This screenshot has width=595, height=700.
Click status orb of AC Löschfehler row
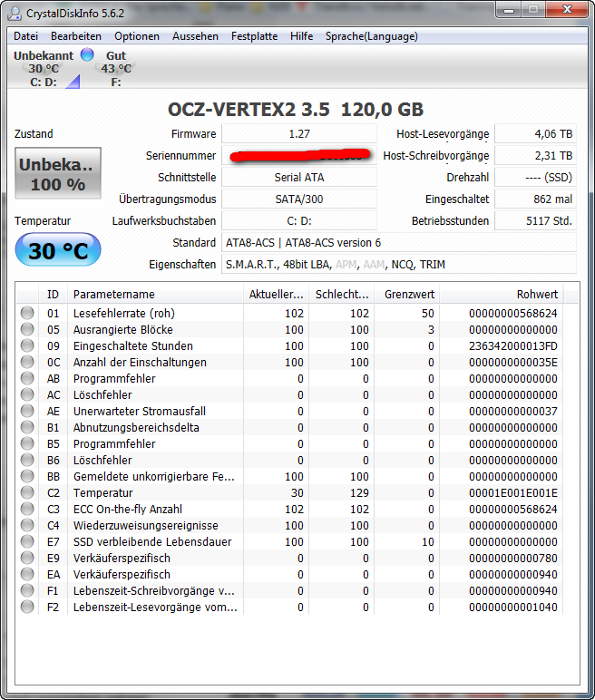(27, 394)
